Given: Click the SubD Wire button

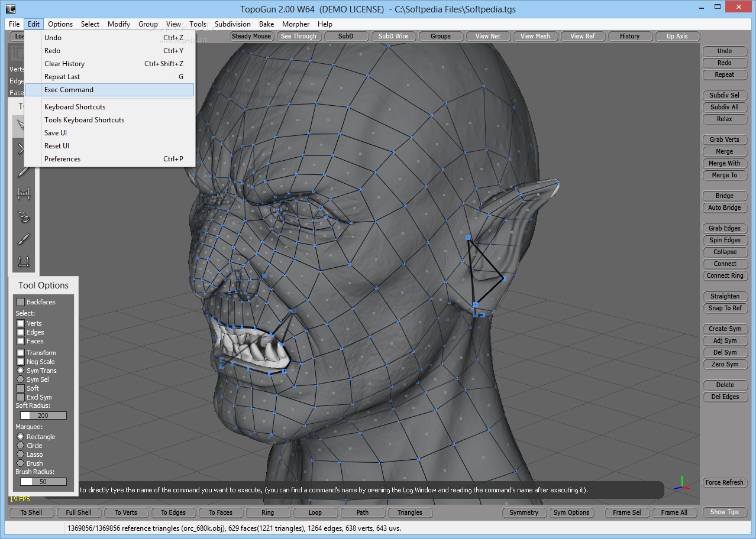Looking at the screenshot, I should pos(393,36).
